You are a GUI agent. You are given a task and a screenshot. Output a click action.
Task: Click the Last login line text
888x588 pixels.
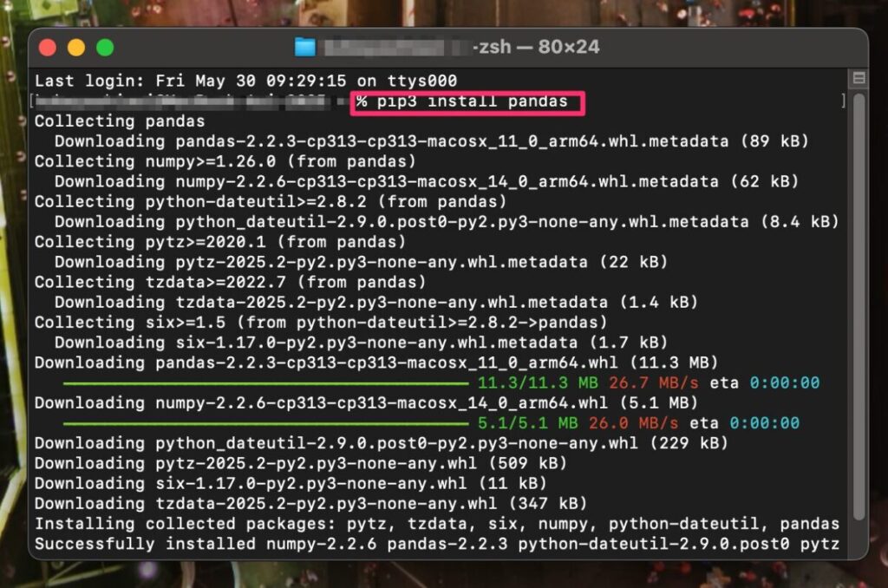[245, 81]
